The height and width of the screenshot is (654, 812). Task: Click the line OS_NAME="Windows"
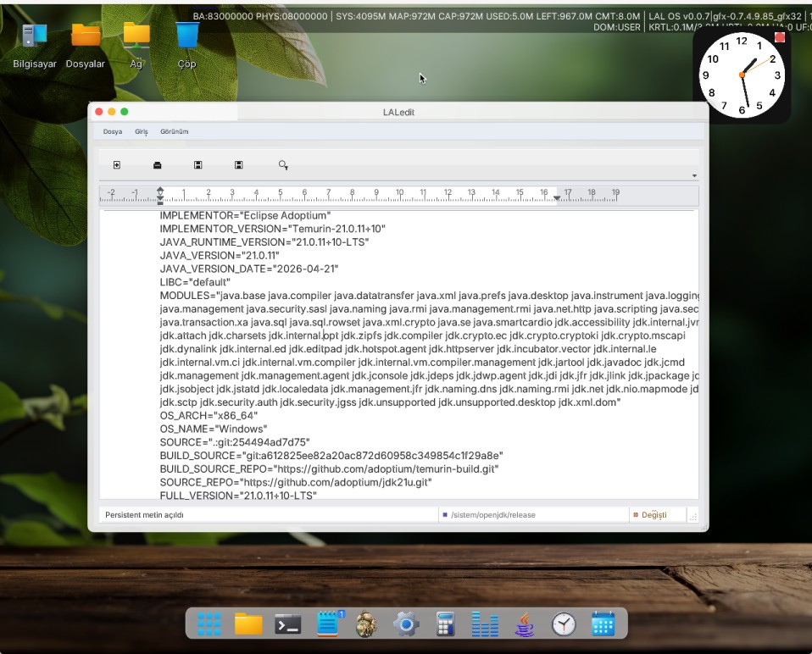coord(214,429)
